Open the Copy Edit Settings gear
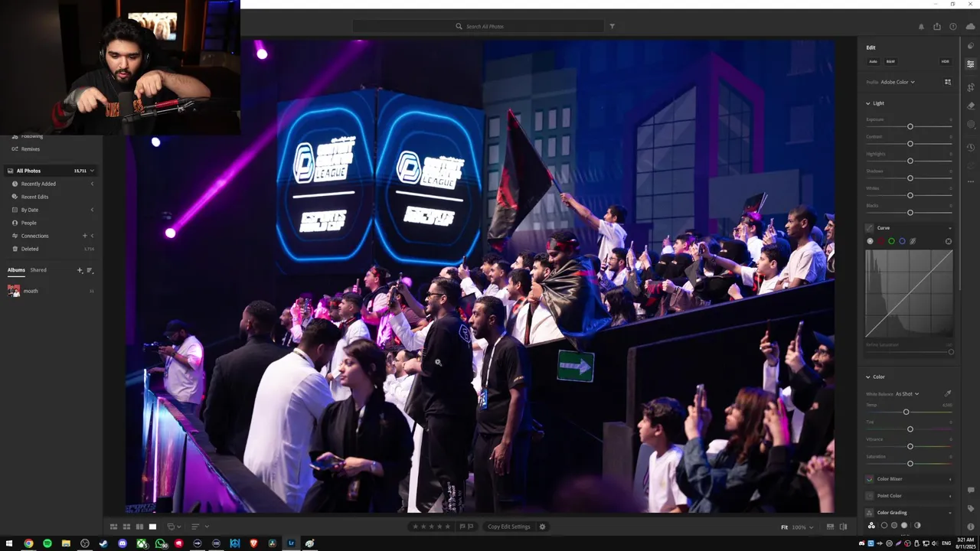980x551 pixels. point(542,527)
